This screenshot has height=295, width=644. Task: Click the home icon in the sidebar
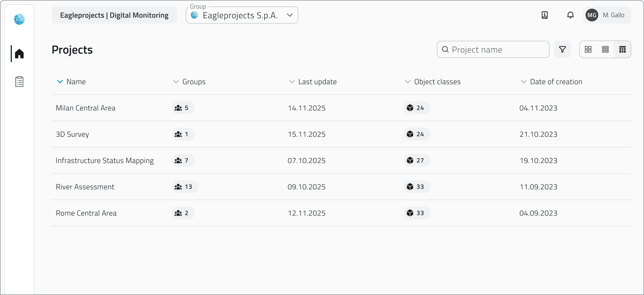[19, 54]
